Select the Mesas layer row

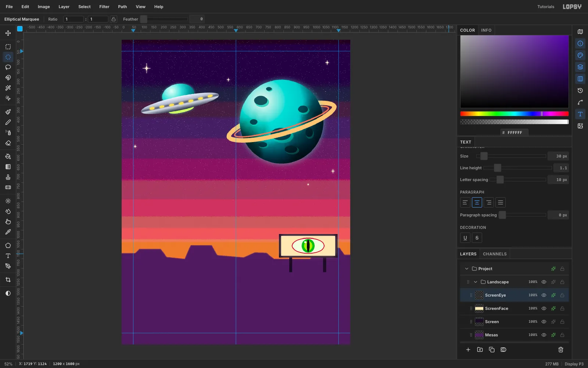514,335
